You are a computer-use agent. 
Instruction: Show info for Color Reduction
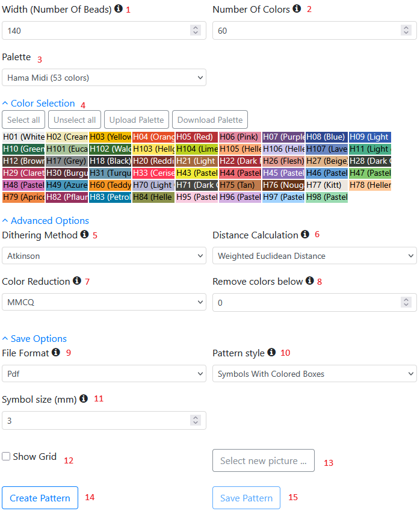(77, 280)
